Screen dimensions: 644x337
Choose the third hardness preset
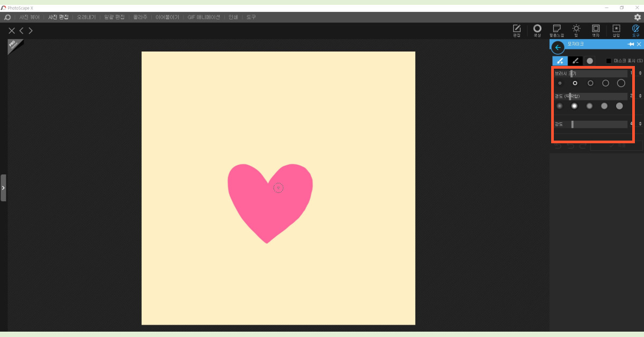[589, 106]
